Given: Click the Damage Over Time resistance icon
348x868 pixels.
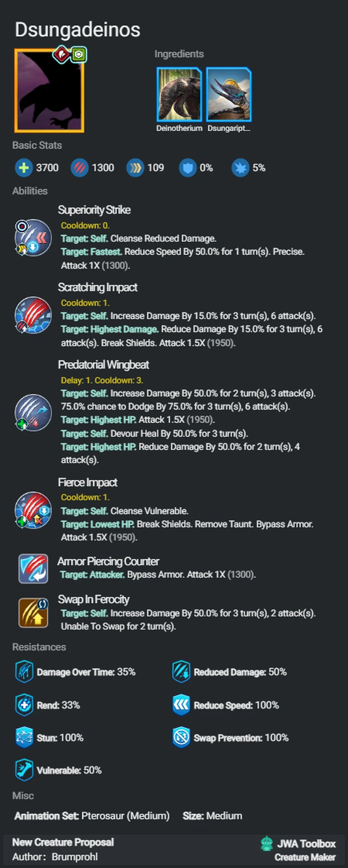Looking at the screenshot, I should tap(24, 672).
